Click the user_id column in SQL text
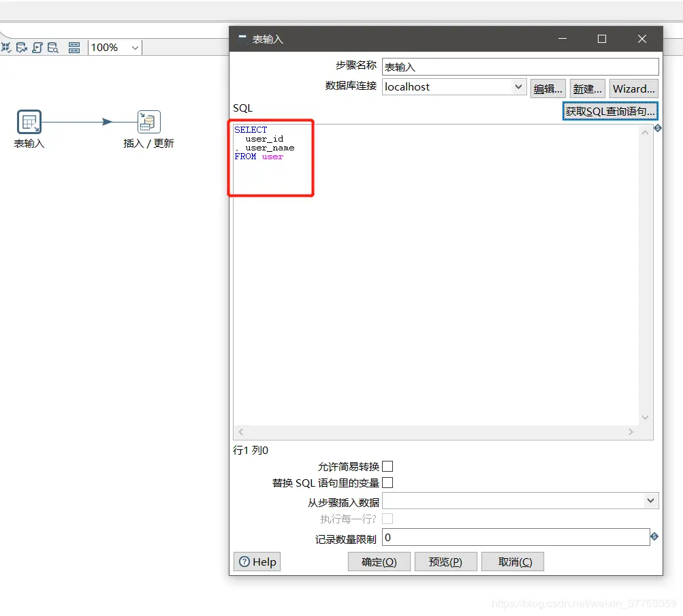 (264, 139)
